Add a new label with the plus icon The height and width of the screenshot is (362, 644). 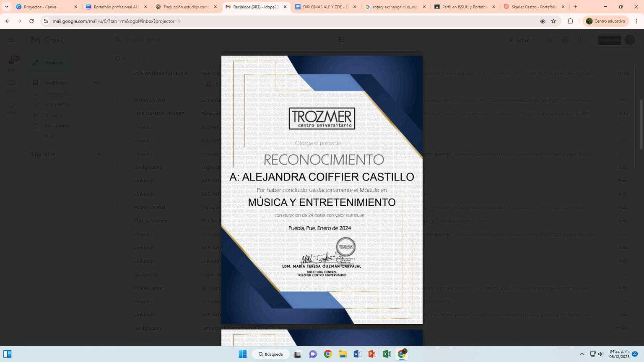click(x=99, y=154)
